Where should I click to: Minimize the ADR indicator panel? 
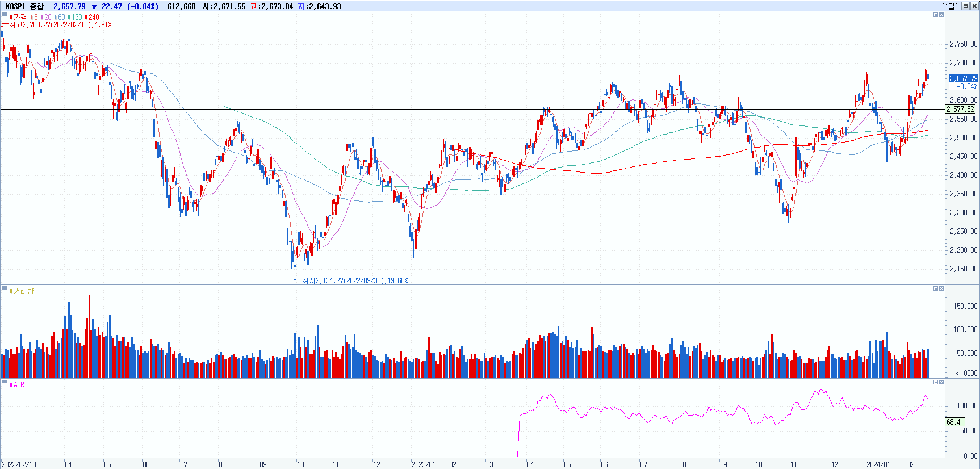936,382
